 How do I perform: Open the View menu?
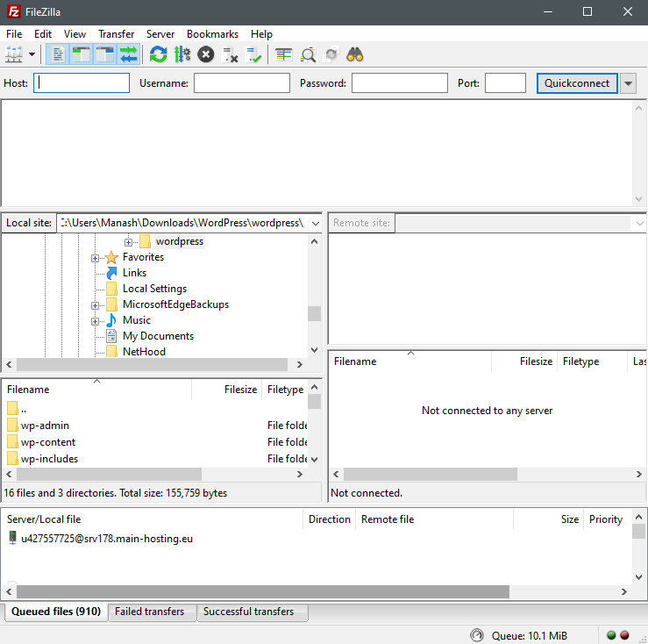pyautogui.click(x=75, y=34)
